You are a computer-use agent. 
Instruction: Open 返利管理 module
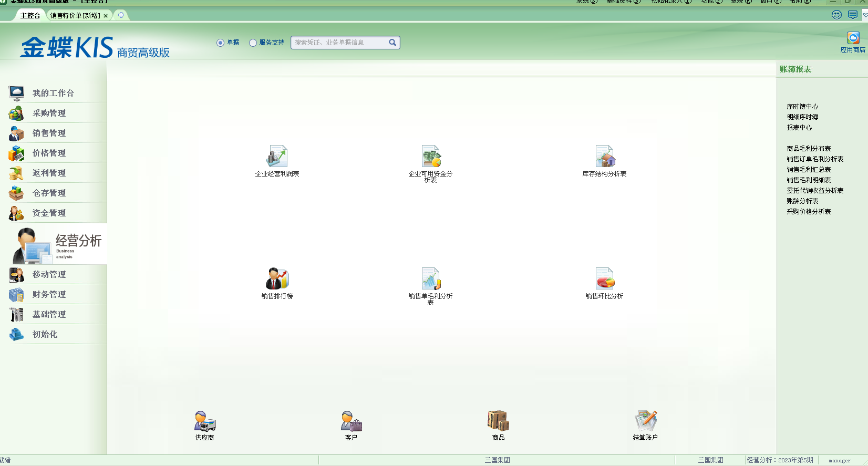[54, 173]
